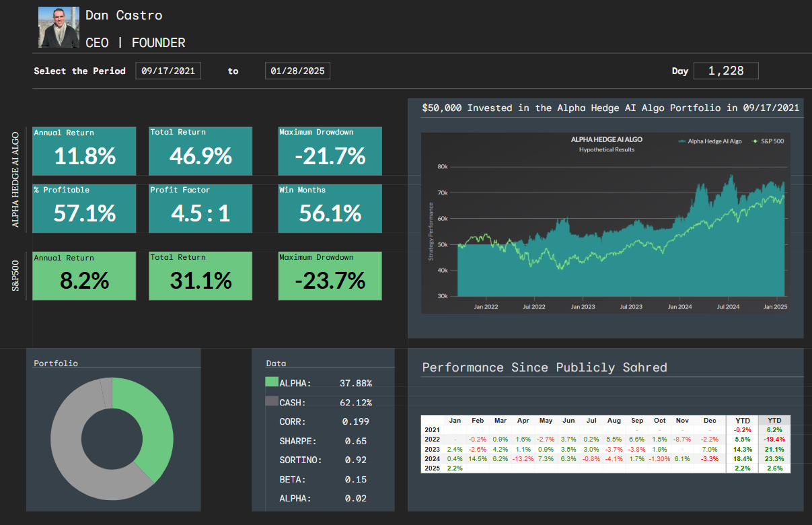Select the Profit Factor 4.5 : 1 card
This screenshot has height=525, width=812.
200,209
